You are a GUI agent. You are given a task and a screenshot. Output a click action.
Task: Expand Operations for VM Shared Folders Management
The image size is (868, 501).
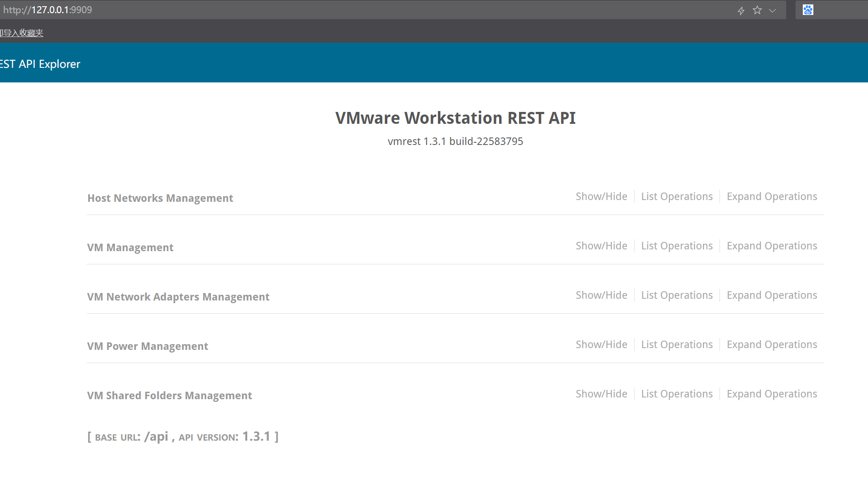[772, 394]
